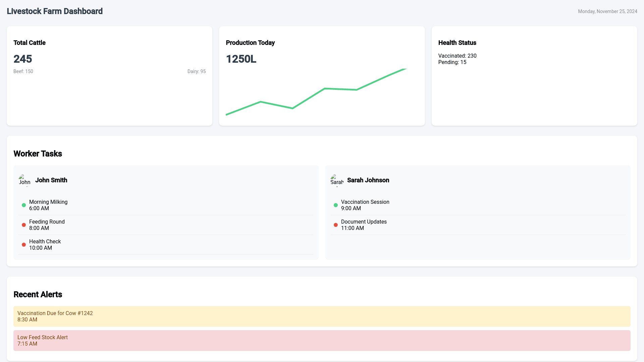Click the Dairy: 95 label
644x362 pixels.
[x=196, y=71]
